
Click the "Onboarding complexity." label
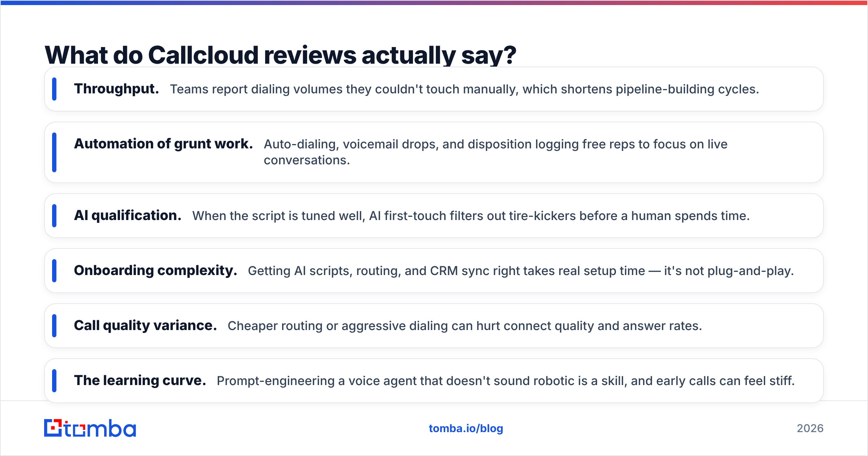click(x=156, y=270)
